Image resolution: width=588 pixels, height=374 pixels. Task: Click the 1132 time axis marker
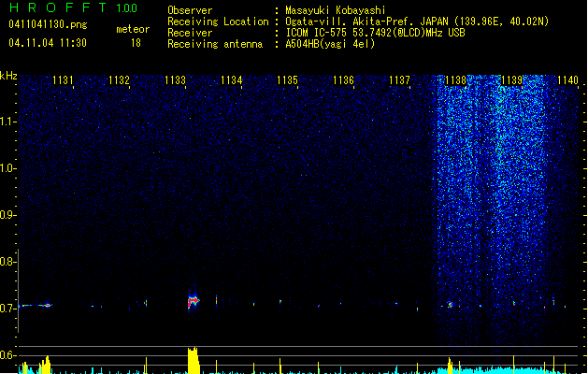[119, 80]
